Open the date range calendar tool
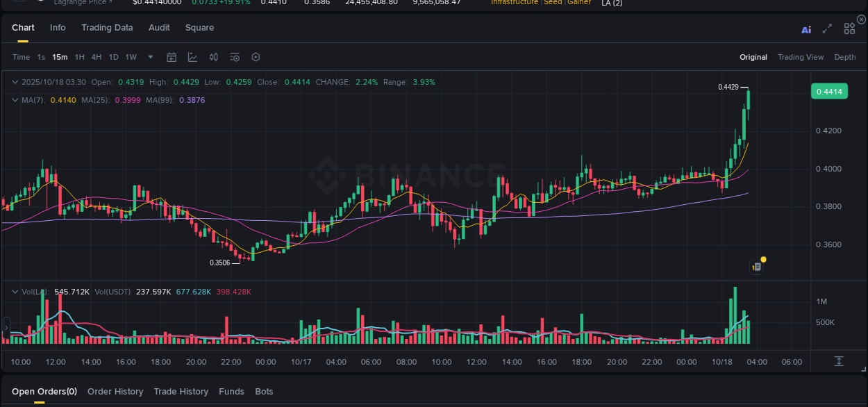The height and width of the screenshot is (407, 868). (172, 57)
